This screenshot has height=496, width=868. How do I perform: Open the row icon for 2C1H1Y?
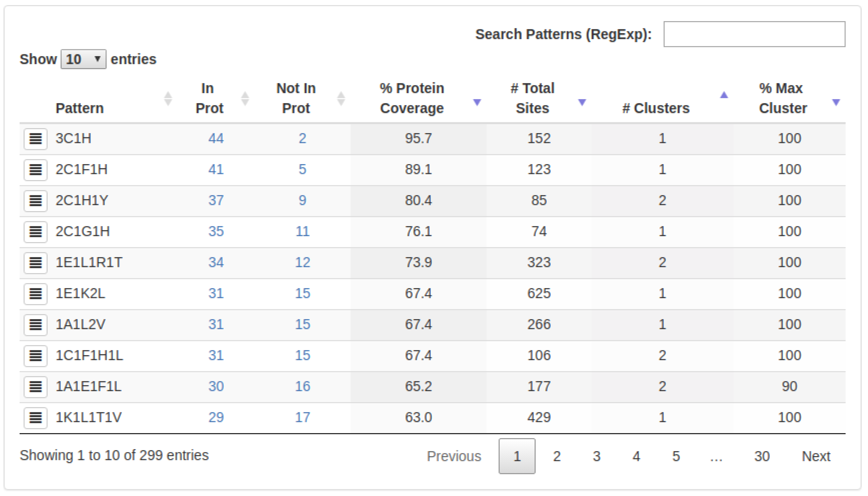(36, 201)
